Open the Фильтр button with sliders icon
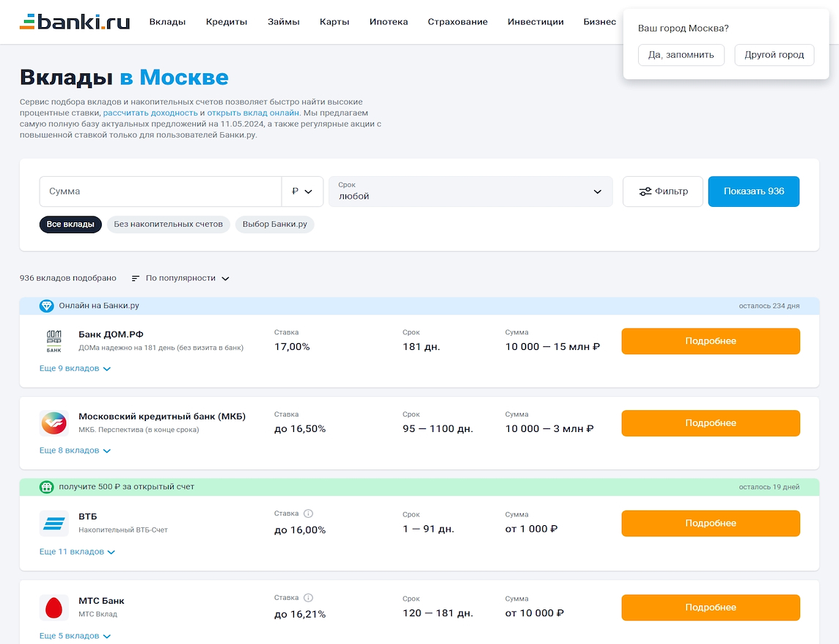This screenshot has height=644, width=839. 662,191
